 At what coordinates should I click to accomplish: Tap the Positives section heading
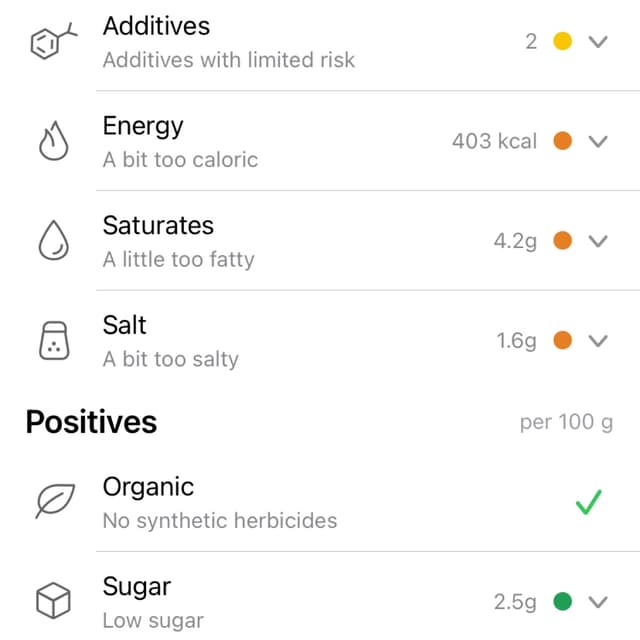pyautogui.click(x=91, y=422)
